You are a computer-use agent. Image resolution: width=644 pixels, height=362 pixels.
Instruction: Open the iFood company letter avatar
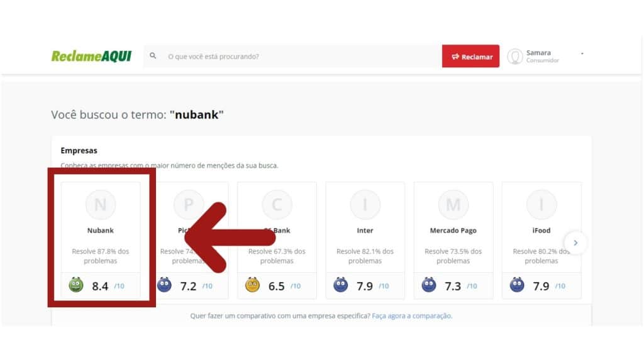coord(541,204)
